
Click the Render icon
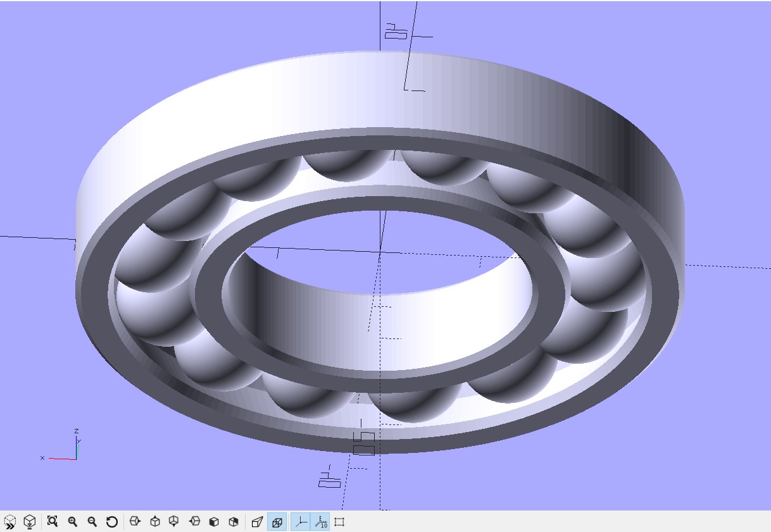tap(29, 522)
